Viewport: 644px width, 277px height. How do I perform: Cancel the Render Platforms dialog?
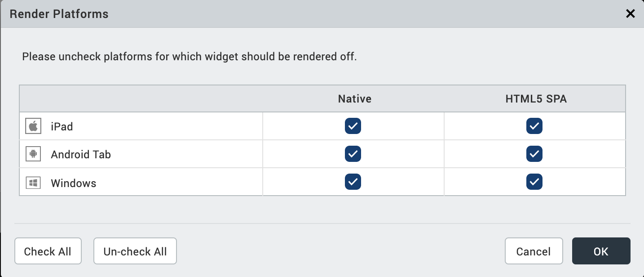[x=534, y=251]
